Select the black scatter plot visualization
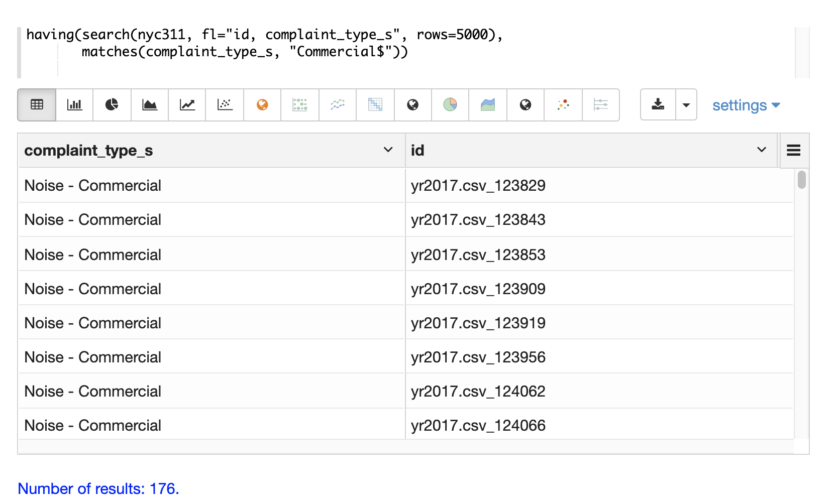Image resolution: width=839 pixels, height=504 pixels. [225, 105]
